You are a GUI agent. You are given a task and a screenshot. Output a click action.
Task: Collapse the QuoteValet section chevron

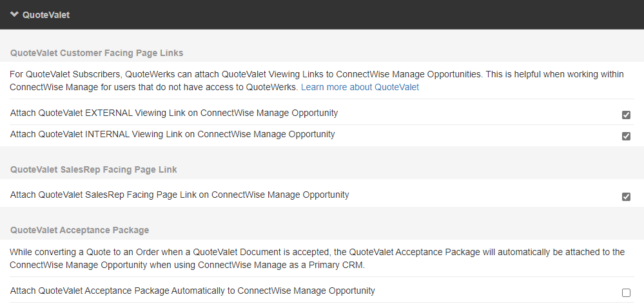point(14,14)
